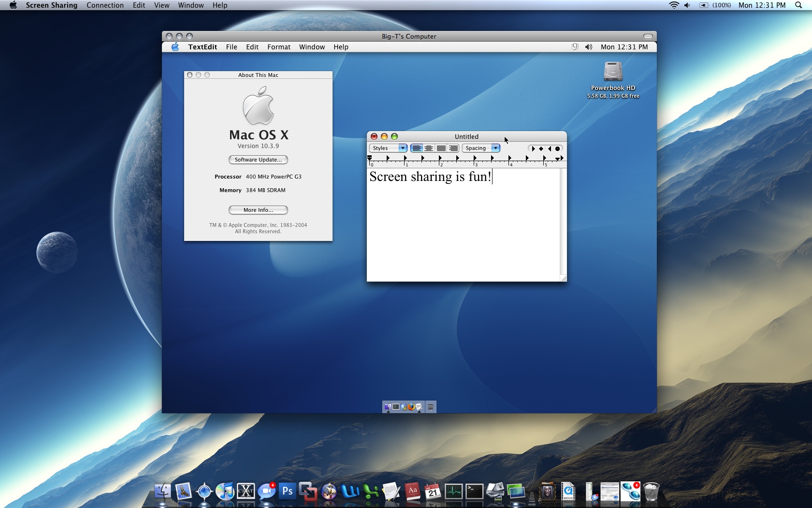This screenshot has width=812, height=508.
Task: Open the Connection menu
Action: pos(105,5)
